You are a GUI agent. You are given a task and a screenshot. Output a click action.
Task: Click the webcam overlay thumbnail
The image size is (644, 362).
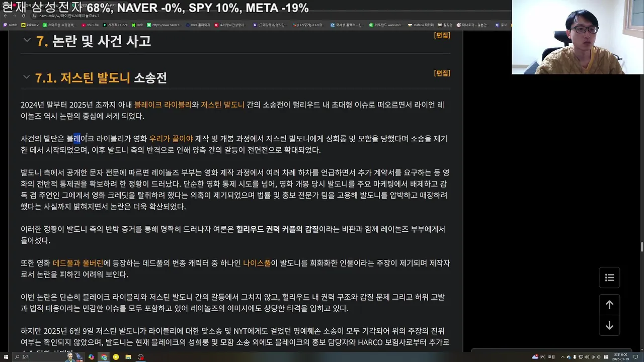tap(578, 37)
